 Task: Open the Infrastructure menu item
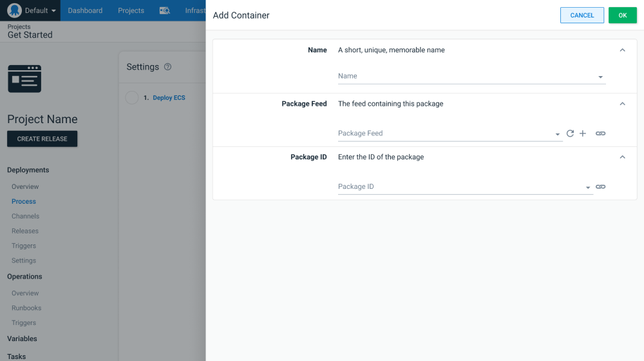click(x=195, y=10)
